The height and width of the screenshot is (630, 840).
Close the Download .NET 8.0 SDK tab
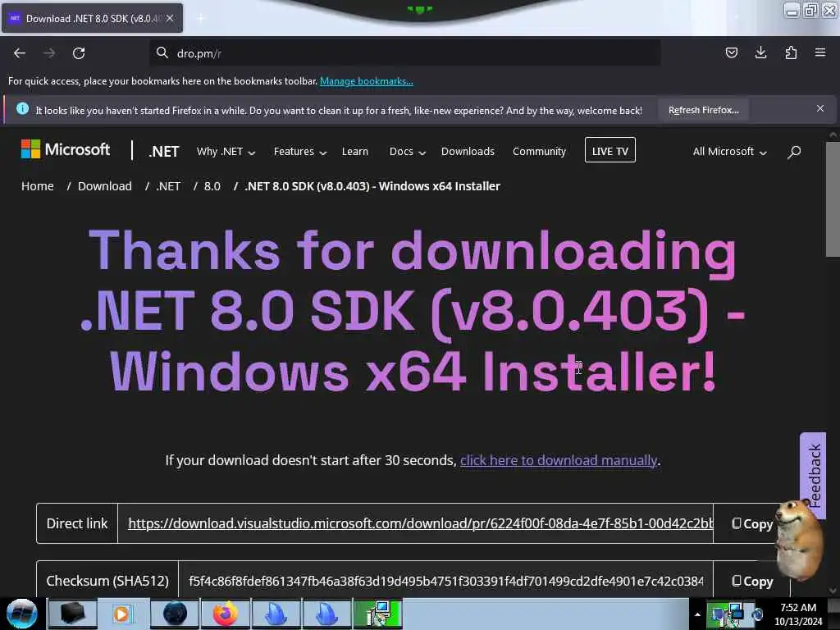170,18
